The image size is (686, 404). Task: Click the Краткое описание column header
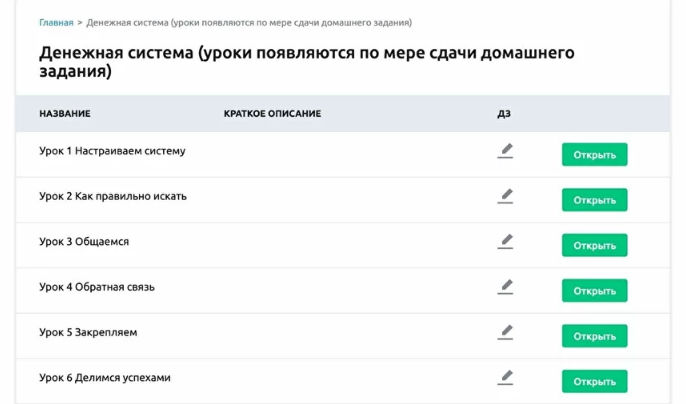coord(272,114)
